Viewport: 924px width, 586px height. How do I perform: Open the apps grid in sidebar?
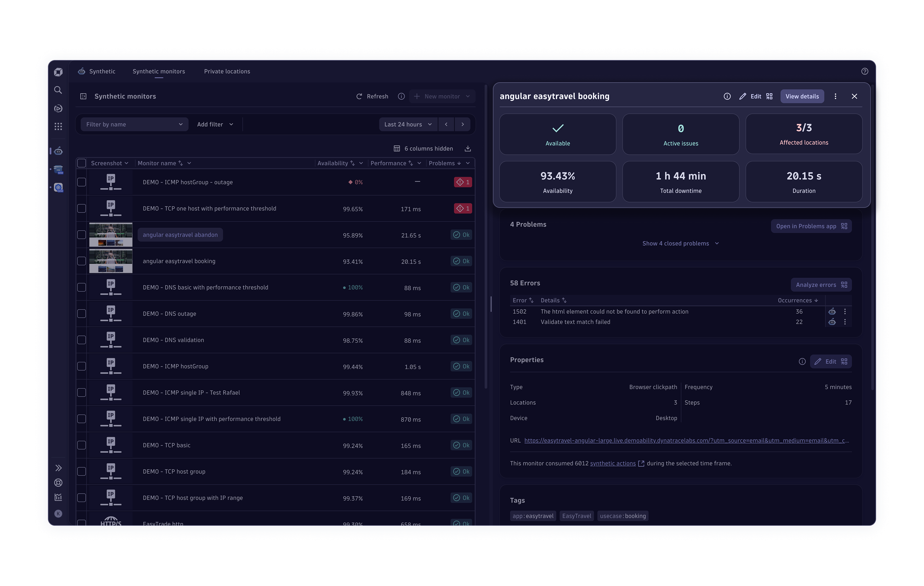pyautogui.click(x=58, y=126)
